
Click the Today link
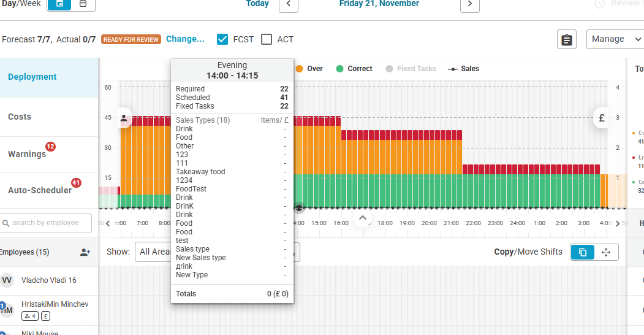pyautogui.click(x=257, y=4)
